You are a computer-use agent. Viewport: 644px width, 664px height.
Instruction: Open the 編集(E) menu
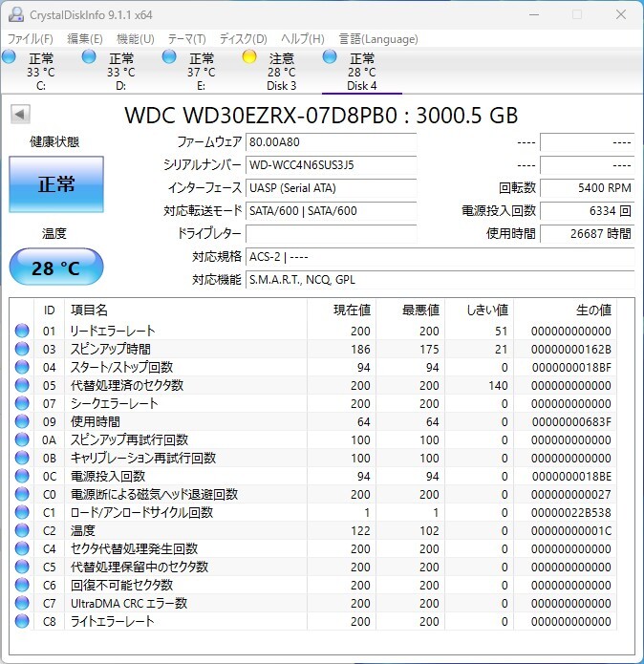85,39
